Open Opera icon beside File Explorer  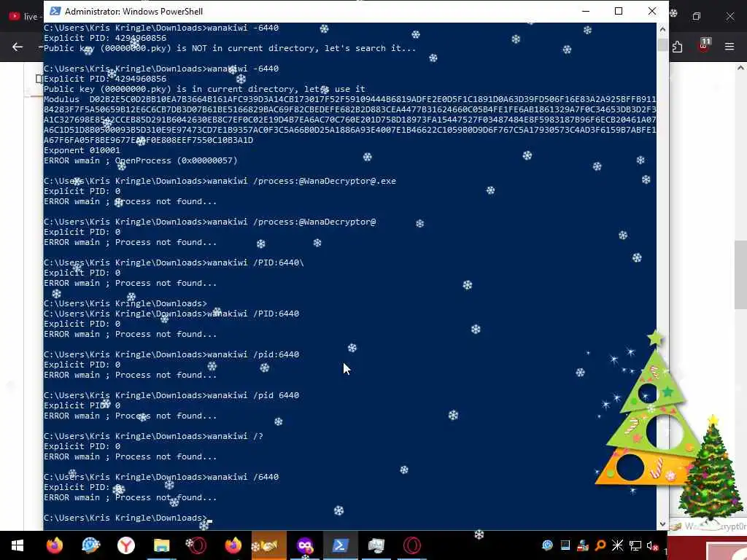(197, 545)
